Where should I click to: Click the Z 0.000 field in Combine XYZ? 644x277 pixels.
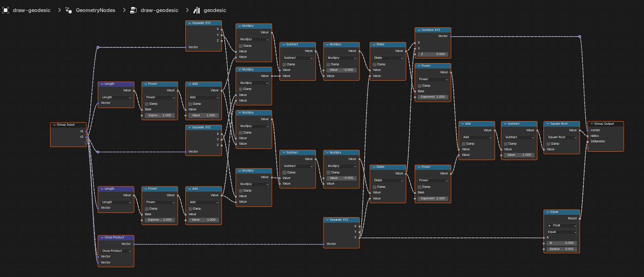coord(433,54)
